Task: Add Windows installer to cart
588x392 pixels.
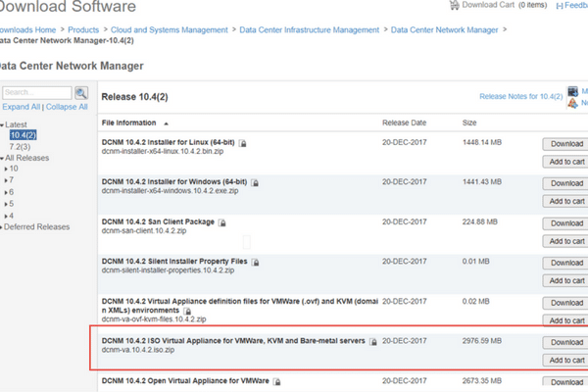Action: coord(566,202)
